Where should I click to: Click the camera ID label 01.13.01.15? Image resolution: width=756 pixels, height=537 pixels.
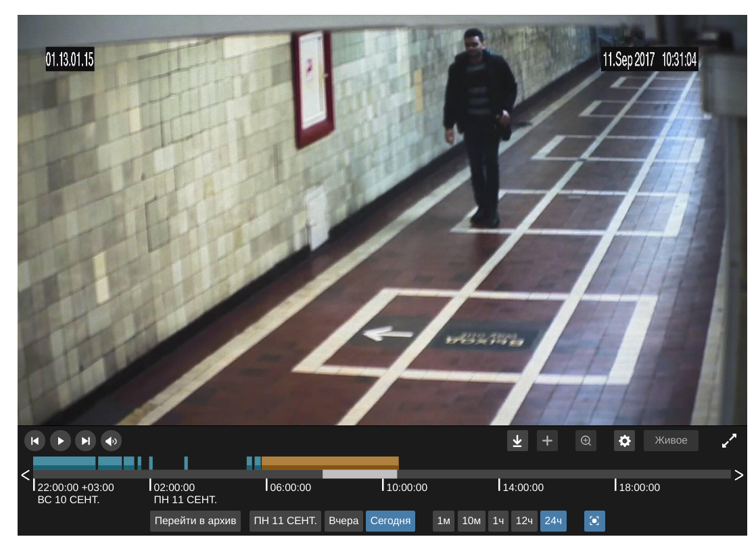[x=70, y=60]
